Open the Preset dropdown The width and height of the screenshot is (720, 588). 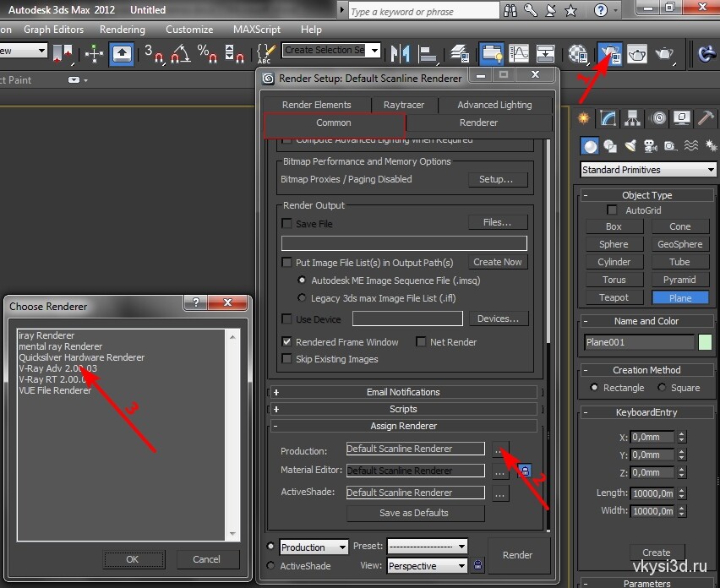(x=427, y=547)
